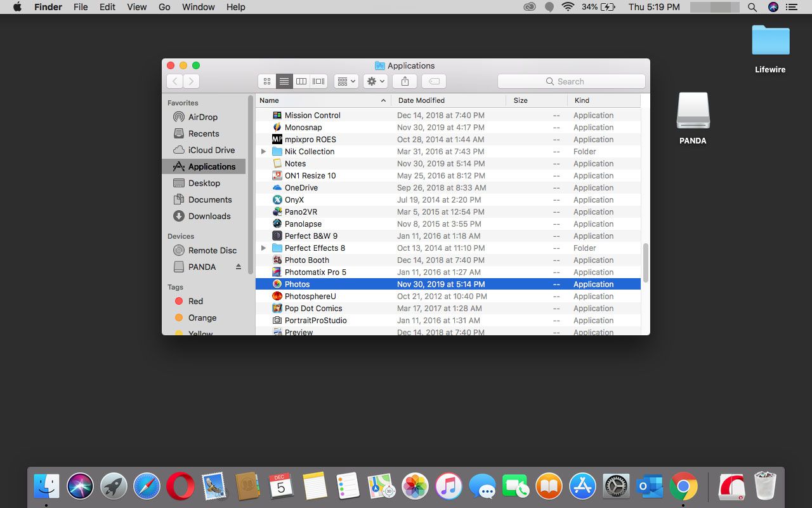Open the Window menu
The image size is (812, 508).
(199, 7)
